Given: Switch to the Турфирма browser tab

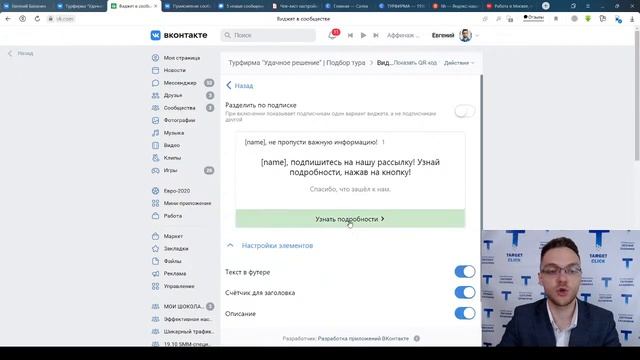Looking at the screenshot, I should 80,6.
